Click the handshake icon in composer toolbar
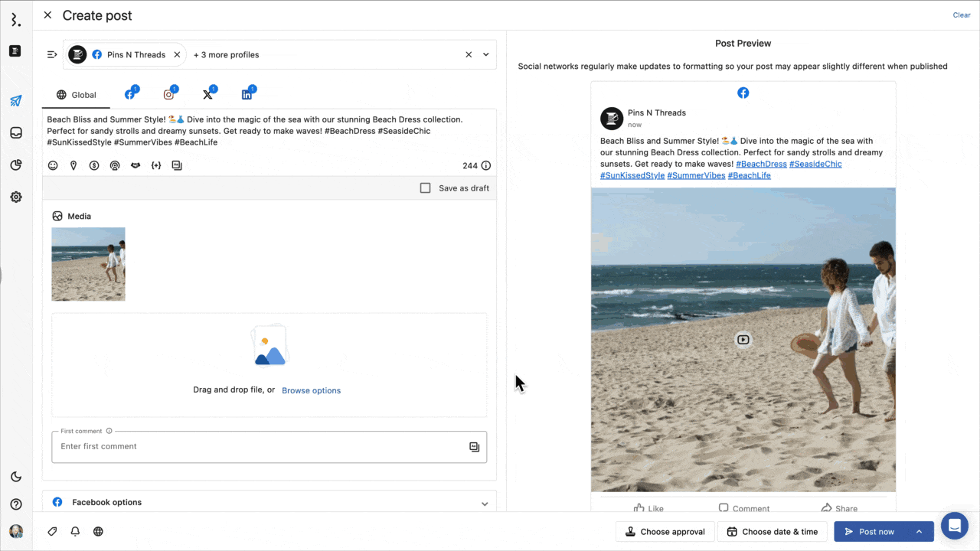The height and width of the screenshot is (551, 980). pos(136,165)
